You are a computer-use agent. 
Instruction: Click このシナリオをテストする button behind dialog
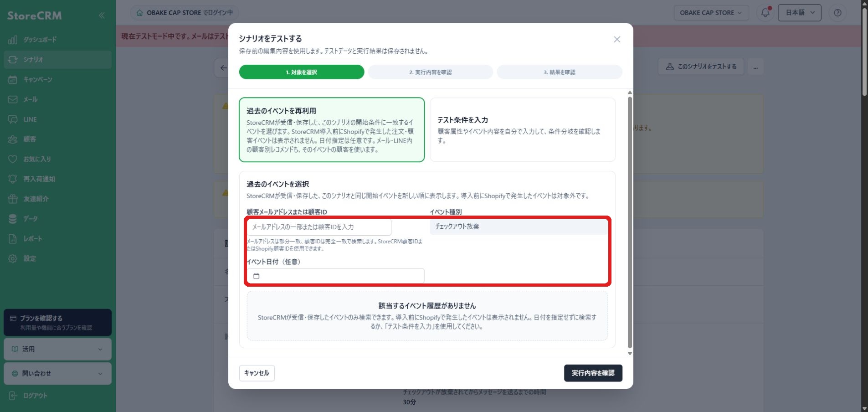(701, 67)
